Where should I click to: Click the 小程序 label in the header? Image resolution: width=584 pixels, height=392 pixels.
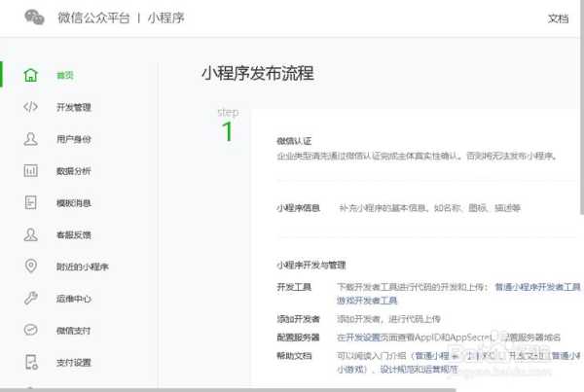click(x=166, y=18)
